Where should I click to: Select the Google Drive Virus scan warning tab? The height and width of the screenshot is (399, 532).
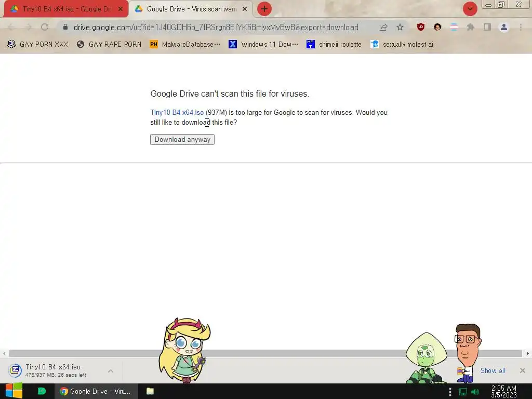coord(191,9)
